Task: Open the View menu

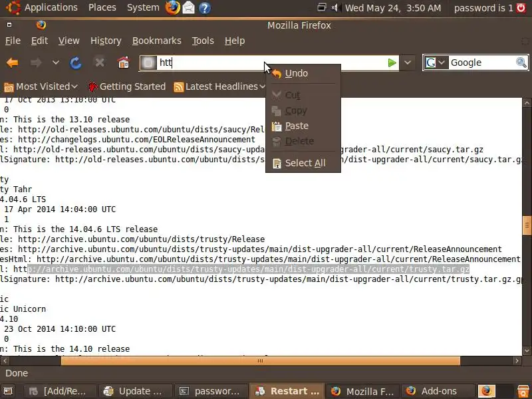Action: point(69,41)
